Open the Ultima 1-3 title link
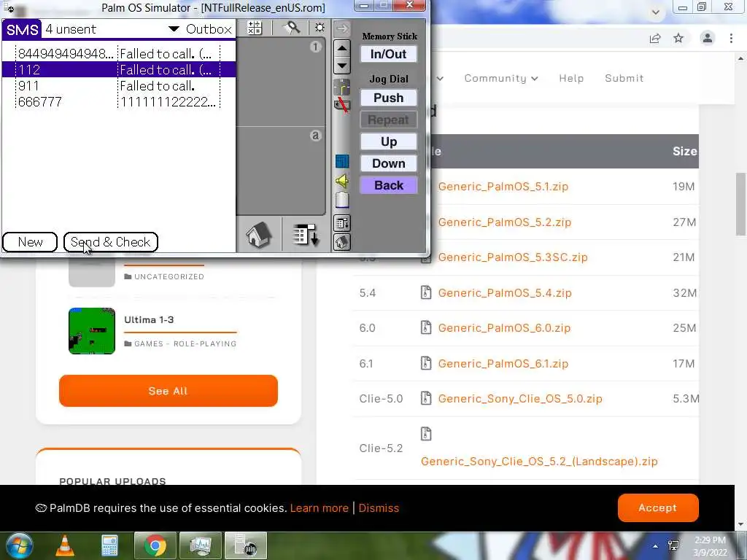 149,319
